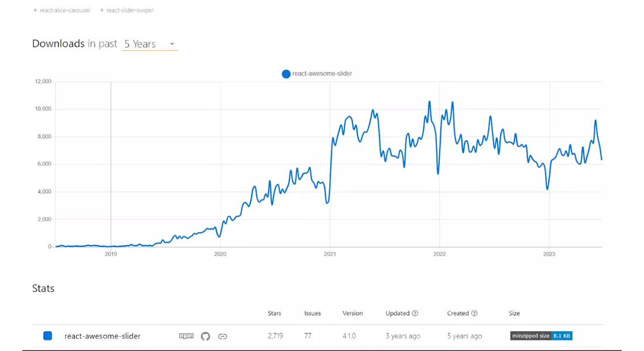Click the 2021 x-axis label
The width and height of the screenshot is (644, 351).
(330, 254)
